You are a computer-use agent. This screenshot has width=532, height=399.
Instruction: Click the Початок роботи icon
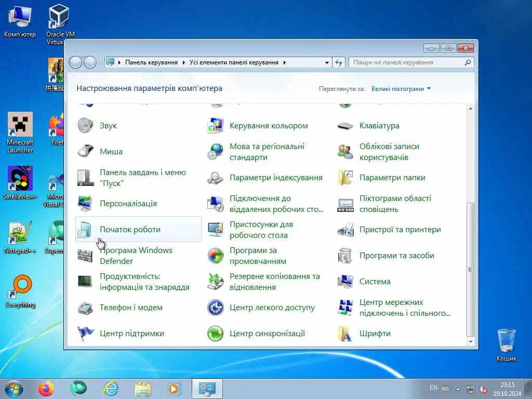point(85,230)
